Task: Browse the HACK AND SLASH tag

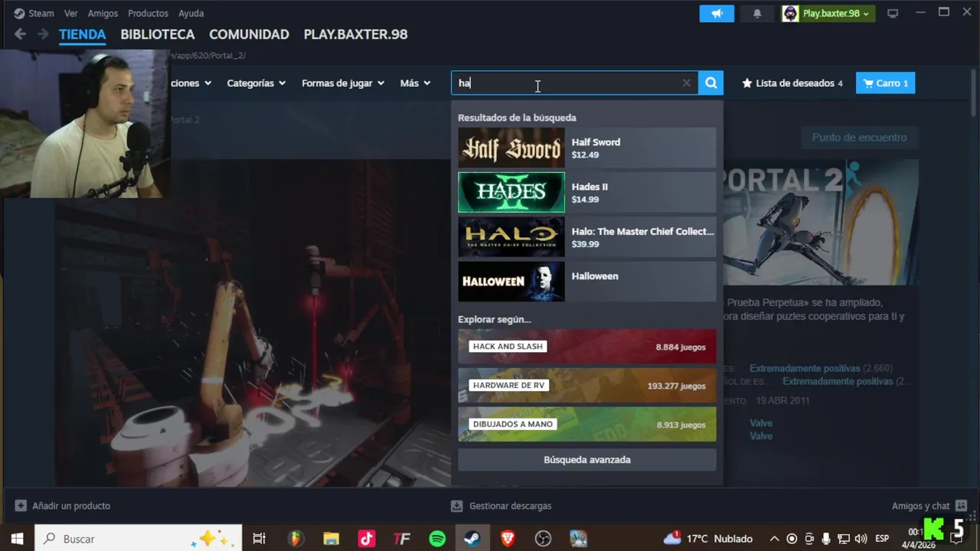Action: pyautogui.click(x=587, y=347)
